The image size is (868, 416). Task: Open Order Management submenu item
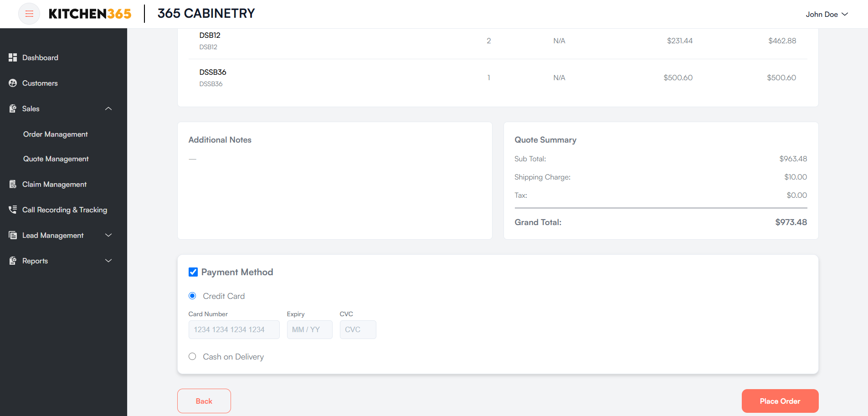click(x=56, y=134)
